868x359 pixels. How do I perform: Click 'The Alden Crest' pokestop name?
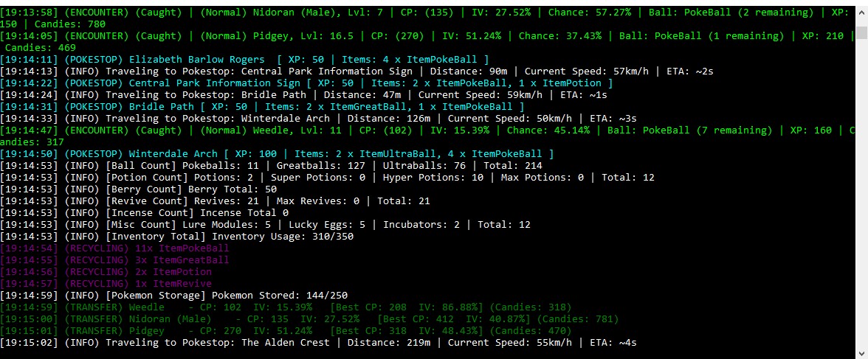pos(285,342)
